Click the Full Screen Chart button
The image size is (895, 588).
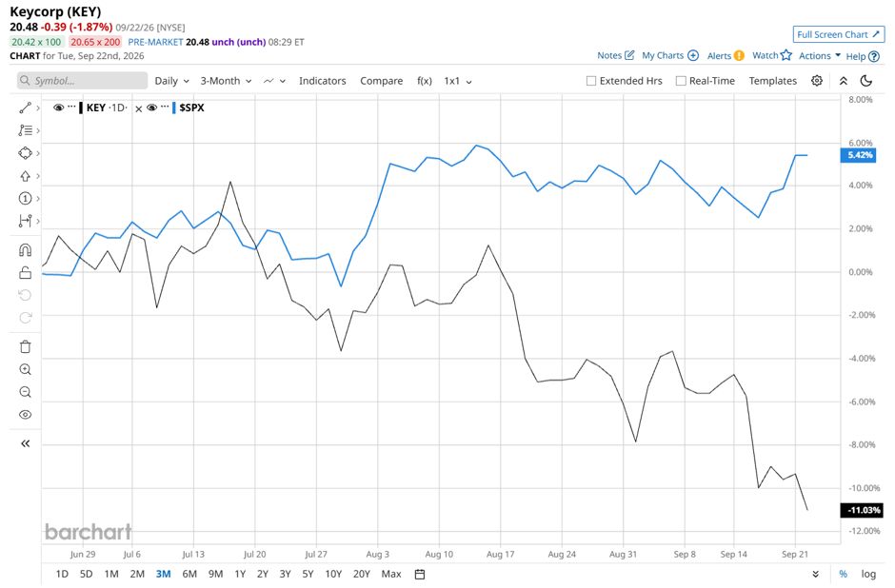[x=839, y=34]
